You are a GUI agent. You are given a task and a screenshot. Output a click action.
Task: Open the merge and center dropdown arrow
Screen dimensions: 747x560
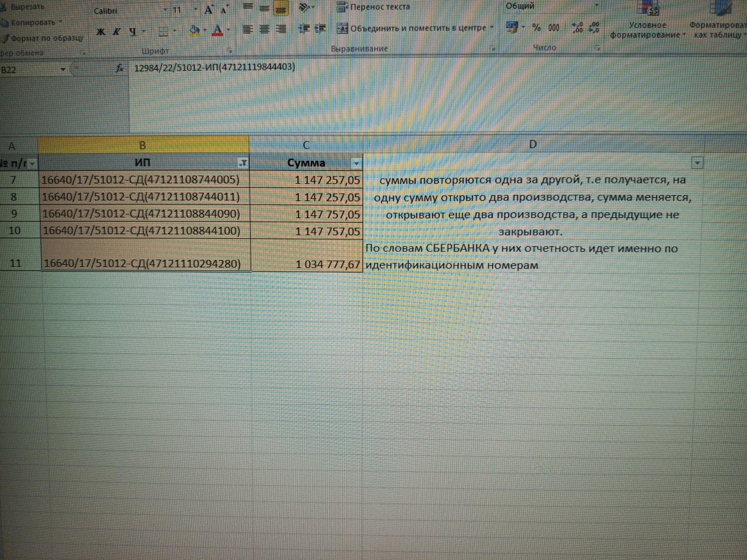pyautogui.click(x=492, y=27)
